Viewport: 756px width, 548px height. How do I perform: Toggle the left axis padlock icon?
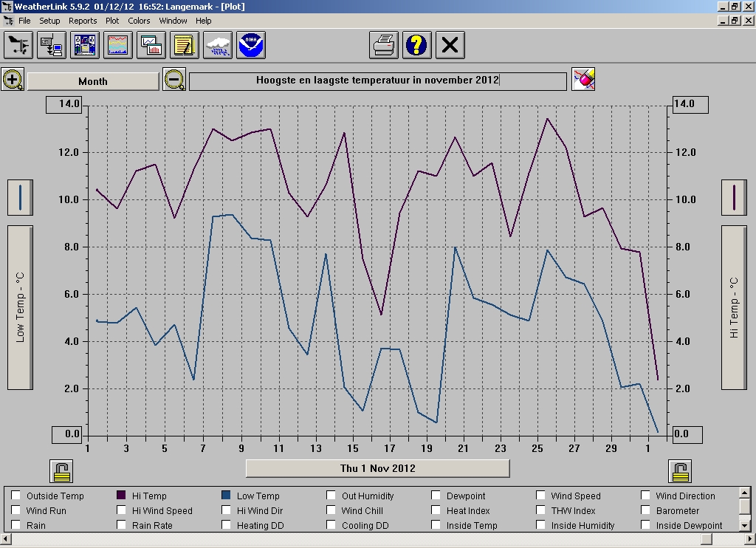click(61, 471)
